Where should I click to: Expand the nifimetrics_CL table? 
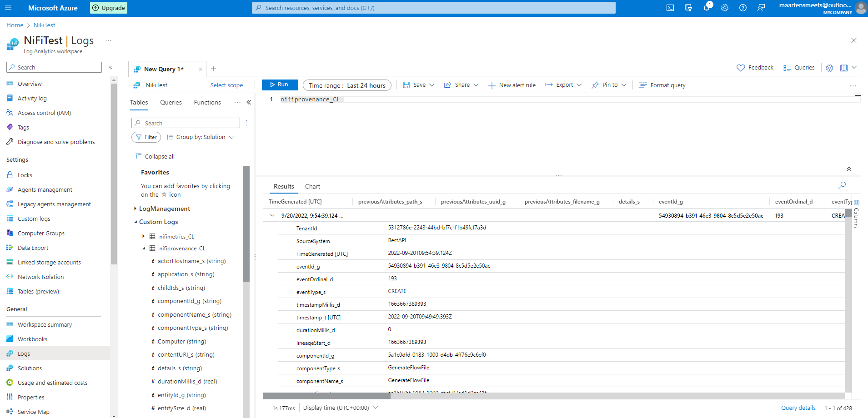click(144, 236)
